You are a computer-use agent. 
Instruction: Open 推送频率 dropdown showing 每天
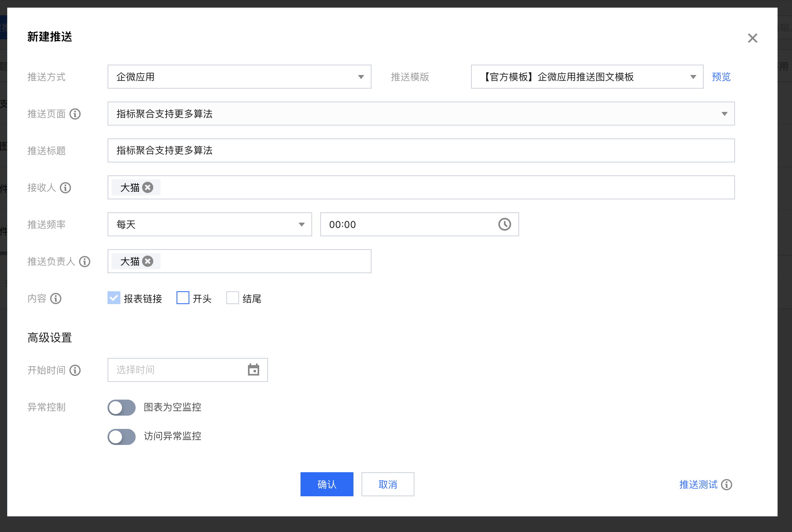point(209,224)
